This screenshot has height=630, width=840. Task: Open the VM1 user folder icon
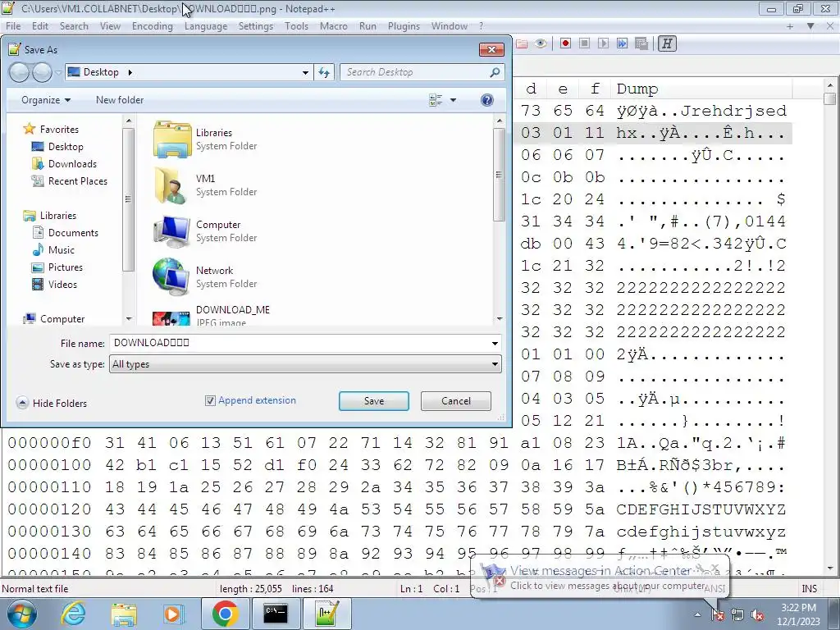(x=172, y=185)
